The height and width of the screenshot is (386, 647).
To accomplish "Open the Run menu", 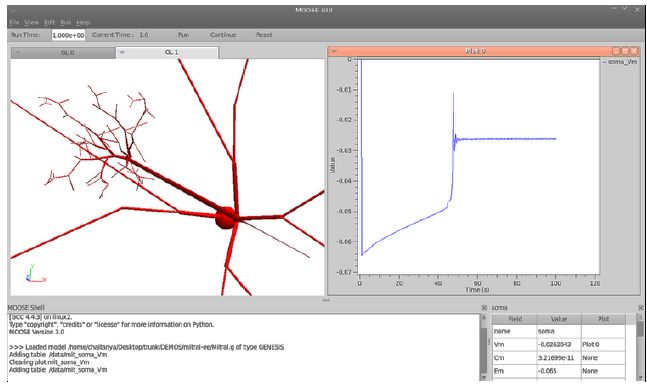I will (x=66, y=22).
